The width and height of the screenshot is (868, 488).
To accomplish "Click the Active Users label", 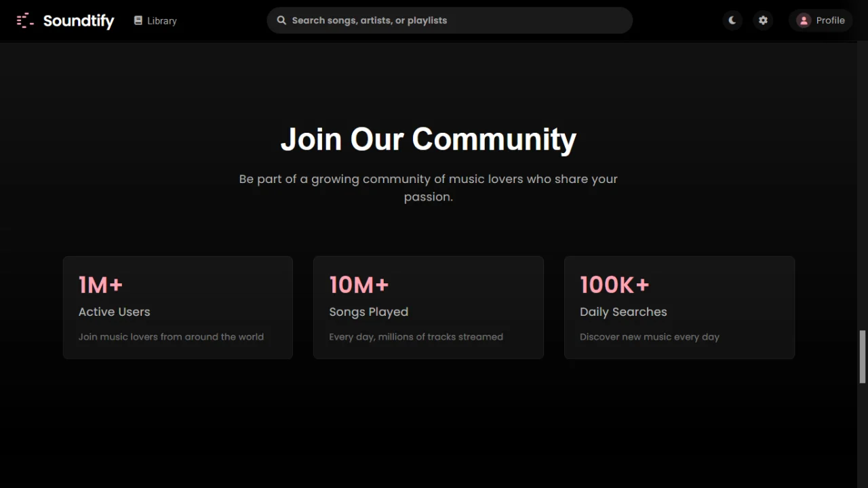I will pos(114,312).
